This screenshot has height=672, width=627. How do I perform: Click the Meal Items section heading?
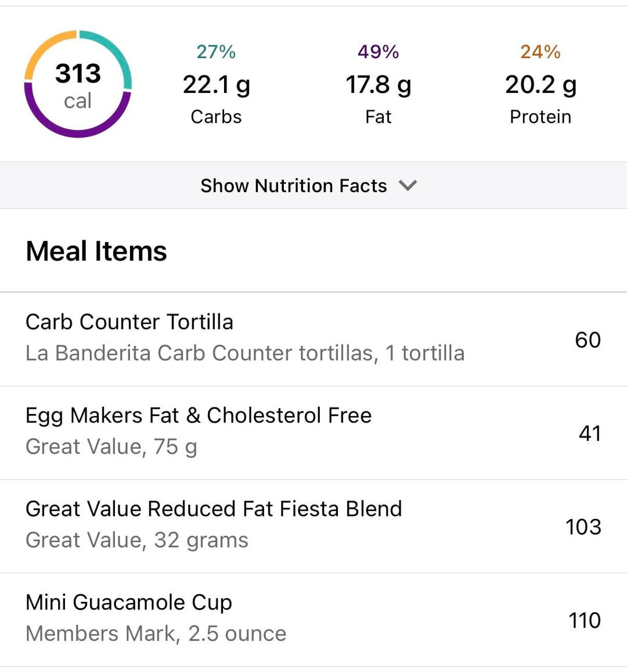pyautogui.click(x=96, y=251)
